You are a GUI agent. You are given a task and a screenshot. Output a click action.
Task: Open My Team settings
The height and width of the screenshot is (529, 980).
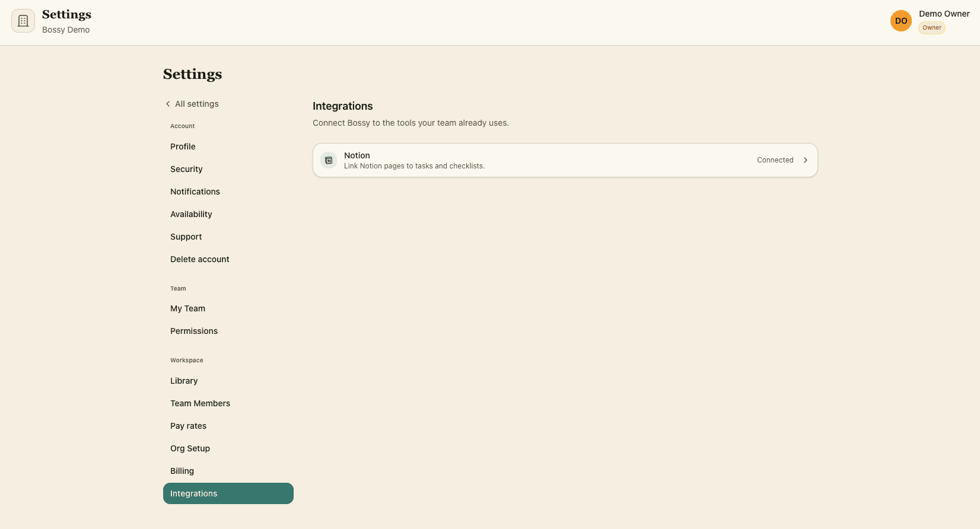228,308
